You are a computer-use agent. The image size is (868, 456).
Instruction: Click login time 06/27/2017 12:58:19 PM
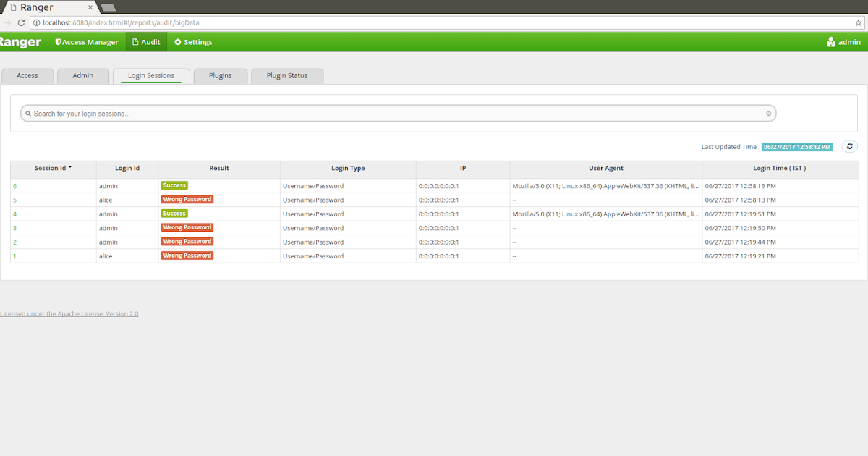coord(740,186)
